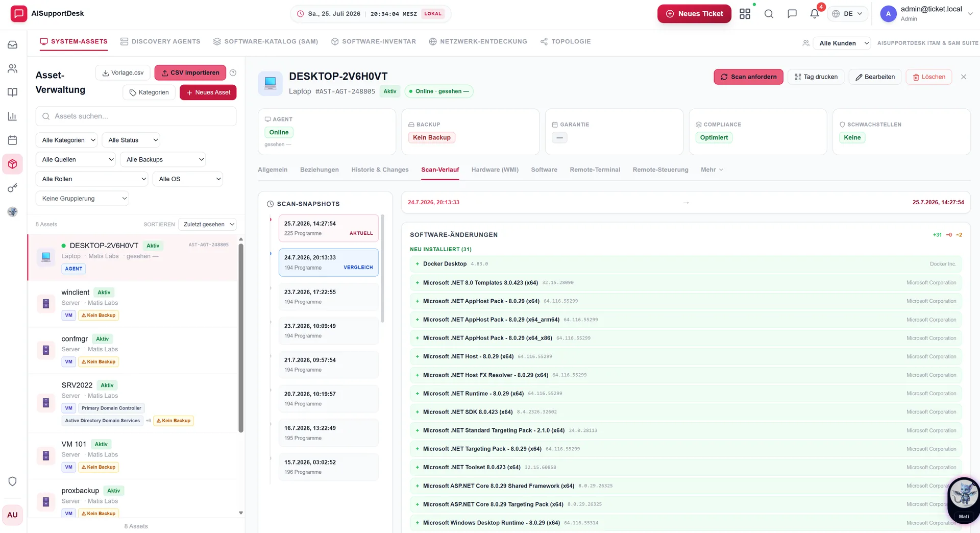Switch to Netzwerk-Entdeckung tab
Image resolution: width=980 pixels, height=533 pixels.
478,41
